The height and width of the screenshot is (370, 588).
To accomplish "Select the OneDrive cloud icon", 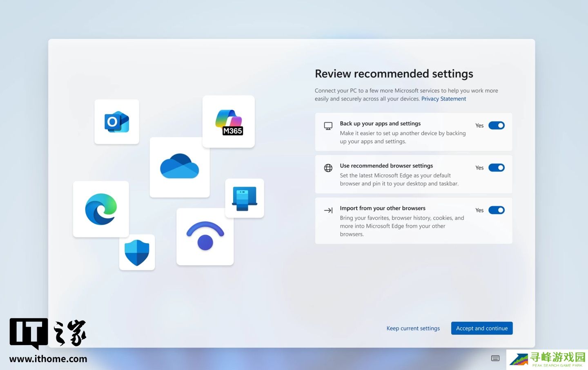I will pyautogui.click(x=180, y=167).
